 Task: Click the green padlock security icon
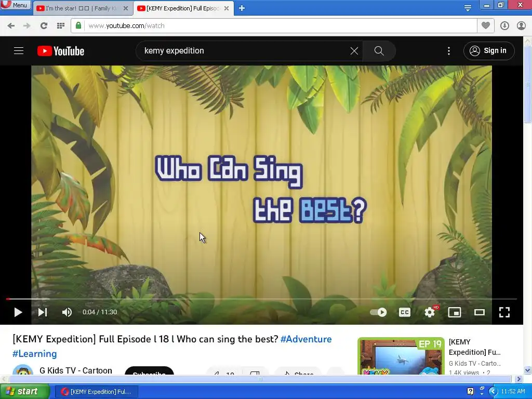click(78, 25)
